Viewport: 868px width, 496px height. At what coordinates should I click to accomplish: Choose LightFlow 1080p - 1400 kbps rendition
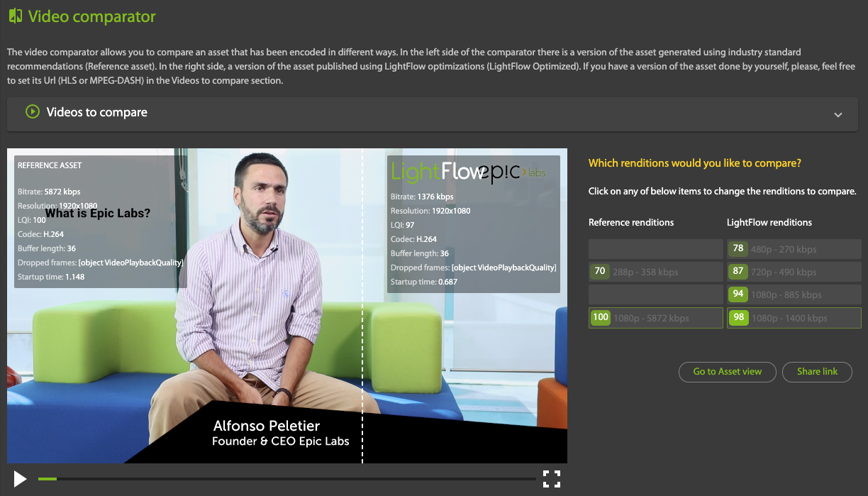click(x=794, y=318)
